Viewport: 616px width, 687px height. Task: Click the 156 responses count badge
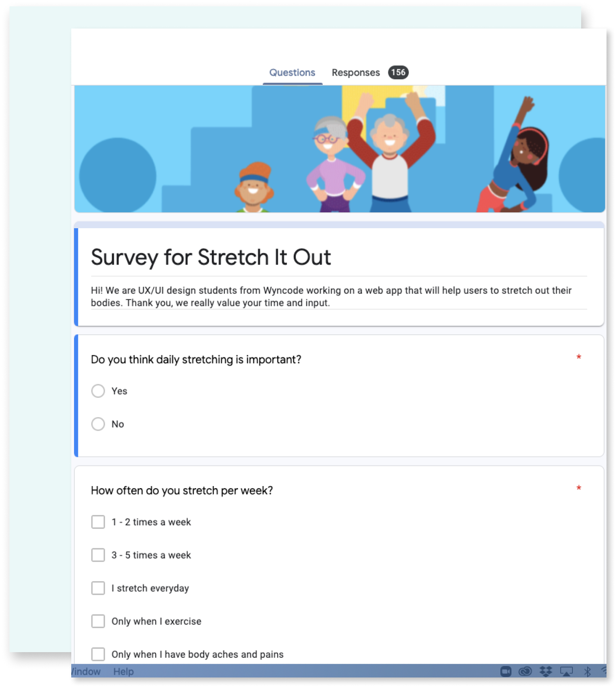[398, 73]
